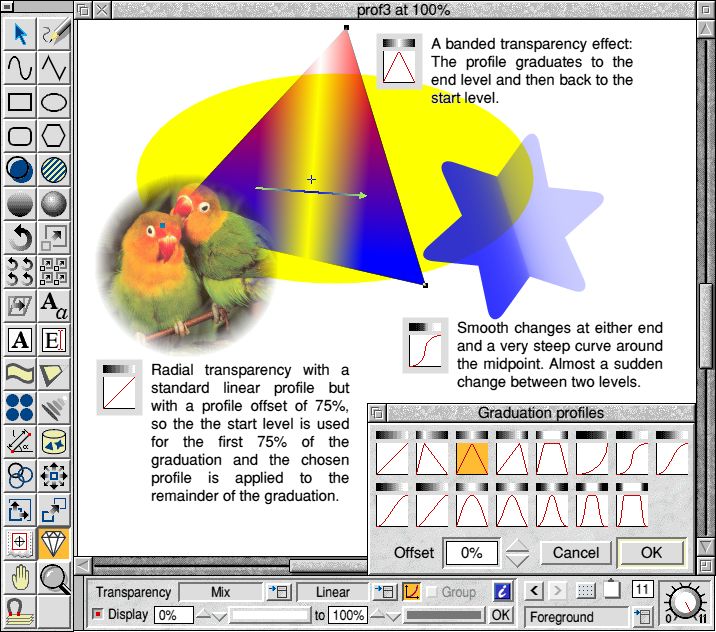This screenshot has width=716, height=632.
Task: Select the diamond transparency tool
Action: (x=54, y=544)
